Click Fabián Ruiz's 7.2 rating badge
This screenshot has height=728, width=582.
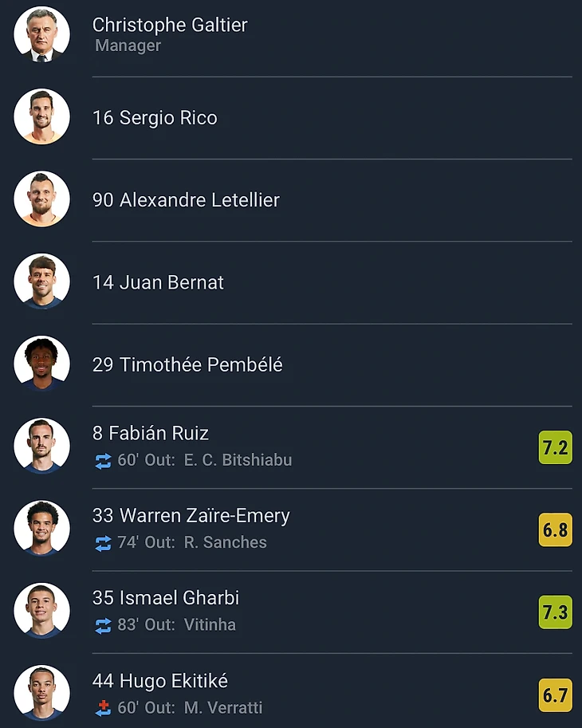[x=555, y=447]
